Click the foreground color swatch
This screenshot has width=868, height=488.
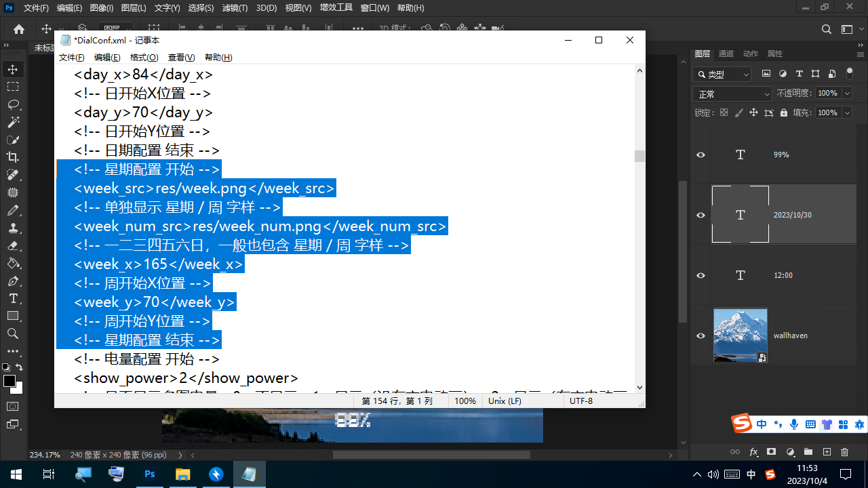pos(9,381)
